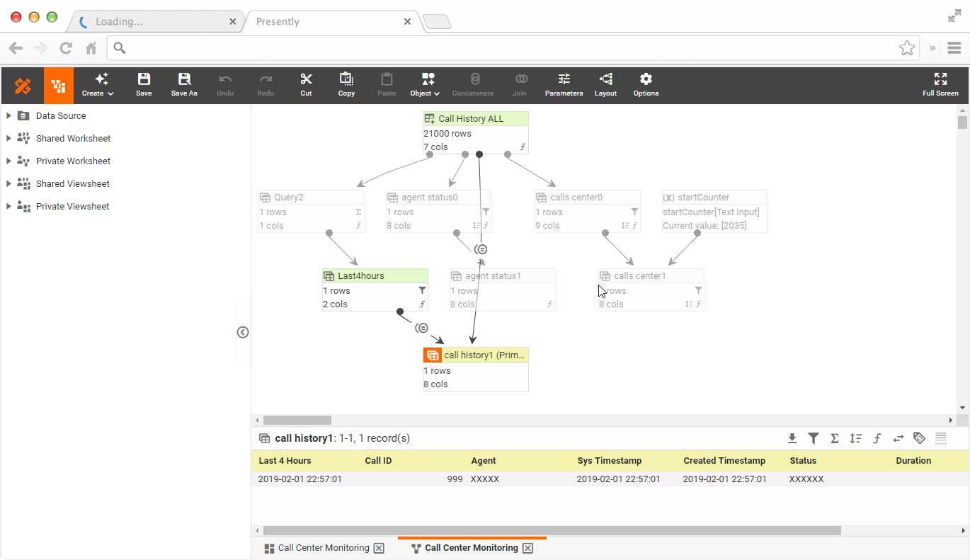The width and height of the screenshot is (970, 560).
Task: Select the Last4hours table node
Action: click(375, 290)
